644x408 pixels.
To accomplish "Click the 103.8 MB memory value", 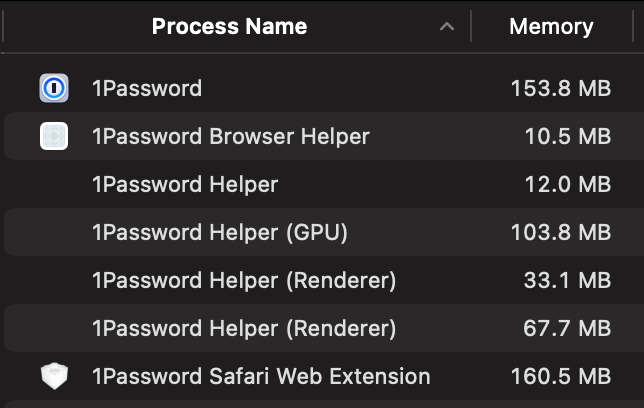I will coord(561,232).
